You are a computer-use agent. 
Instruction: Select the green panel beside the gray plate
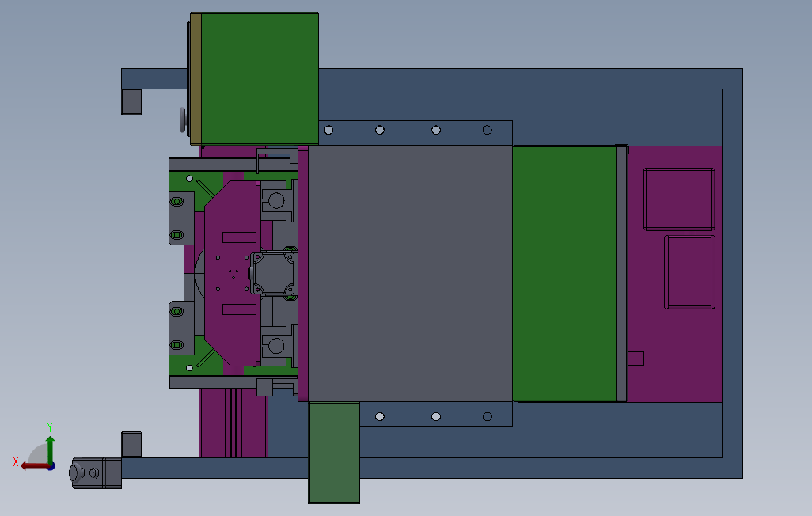coord(565,273)
